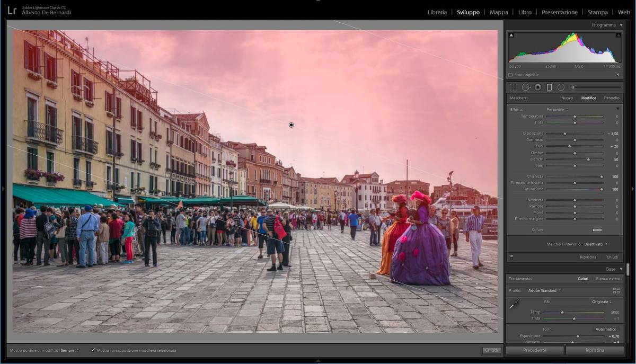Viewport: 636px width, 364px height.
Task: Uncheck Mostra sovrapposizione maschera selezionata
Action: pyautogui.click(x=93, y=350)
